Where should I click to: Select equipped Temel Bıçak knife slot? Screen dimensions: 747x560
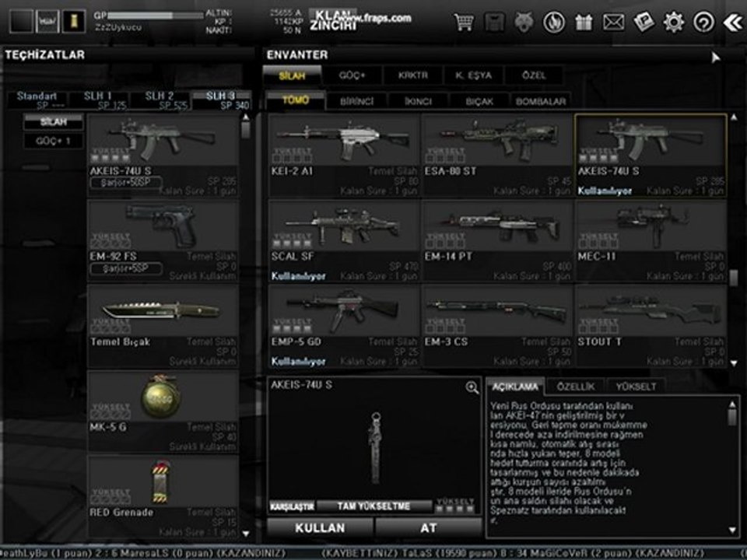pyautogui.click(x=163, y=326)
